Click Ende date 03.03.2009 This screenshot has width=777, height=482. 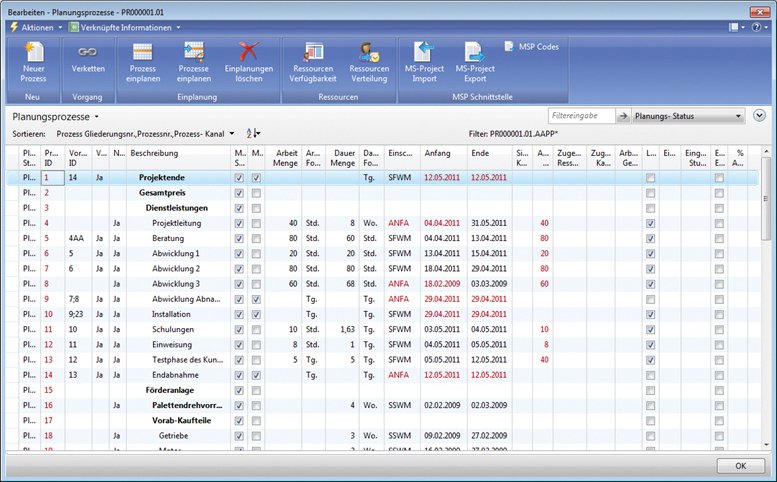(489, 284)
